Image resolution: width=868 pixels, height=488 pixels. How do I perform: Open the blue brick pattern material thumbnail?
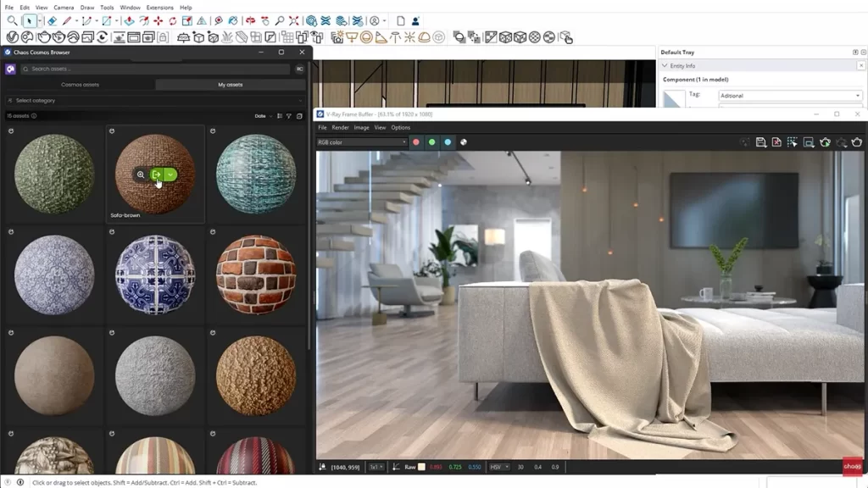click(154, 274)
